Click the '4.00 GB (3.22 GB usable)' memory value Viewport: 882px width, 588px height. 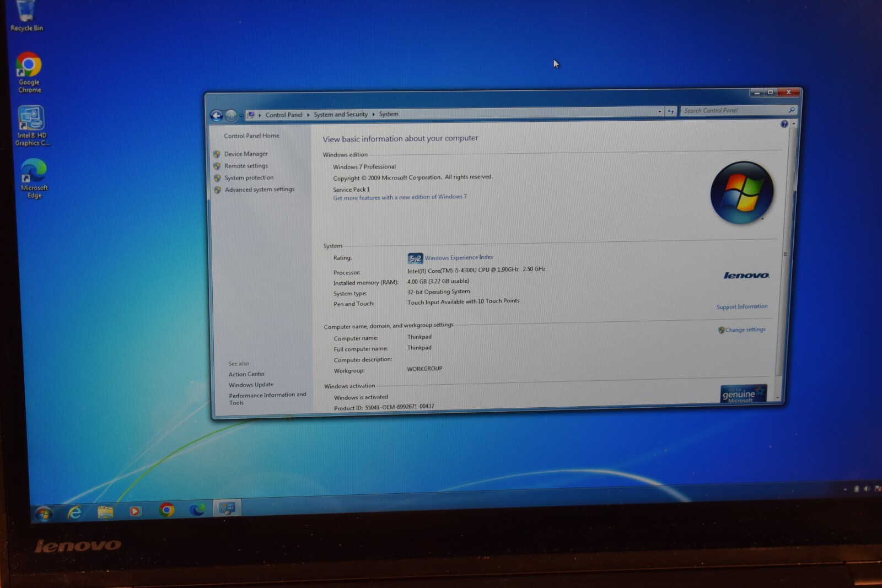(x=438, y=281)
